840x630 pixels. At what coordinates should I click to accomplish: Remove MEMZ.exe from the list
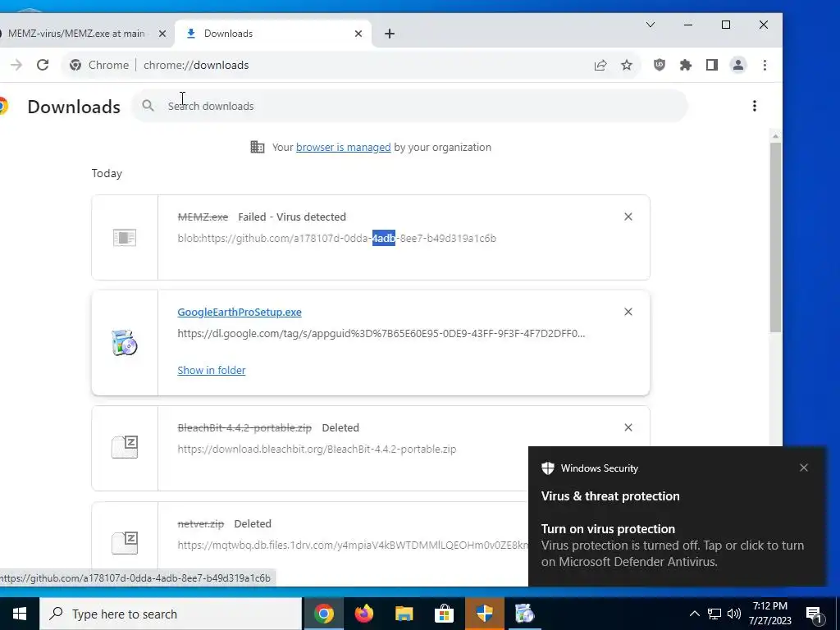tap(628, 217)
